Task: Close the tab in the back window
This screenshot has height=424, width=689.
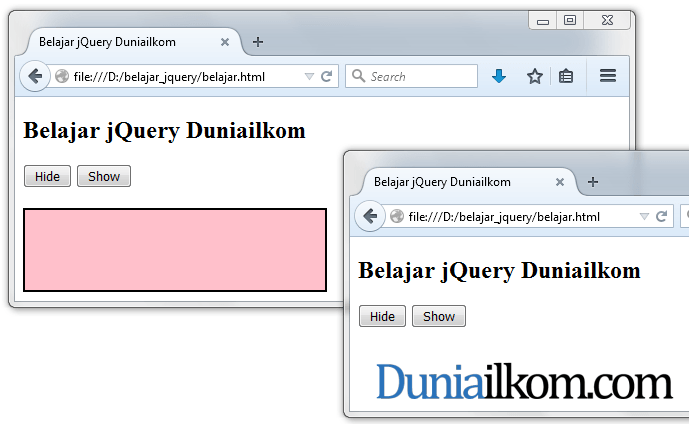Action: pyautogui.click(x=225, y=42)
